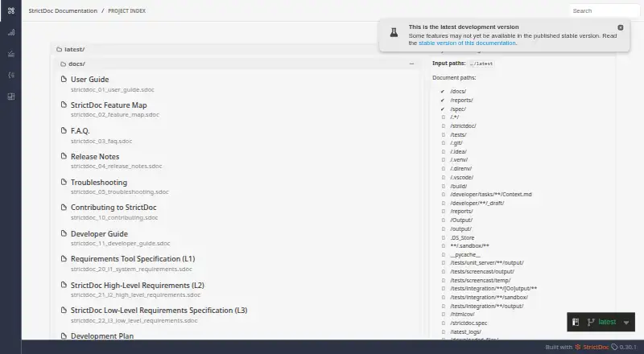Click the document icon next to Development Plan
Image resolution: width=644 pixels, height=354 pixels.
[64, 336]
